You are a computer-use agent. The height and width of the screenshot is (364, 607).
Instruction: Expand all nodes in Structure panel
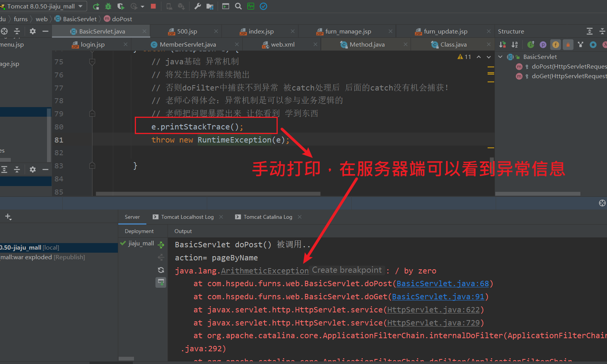pyautogui.click(x=590, y=31)
